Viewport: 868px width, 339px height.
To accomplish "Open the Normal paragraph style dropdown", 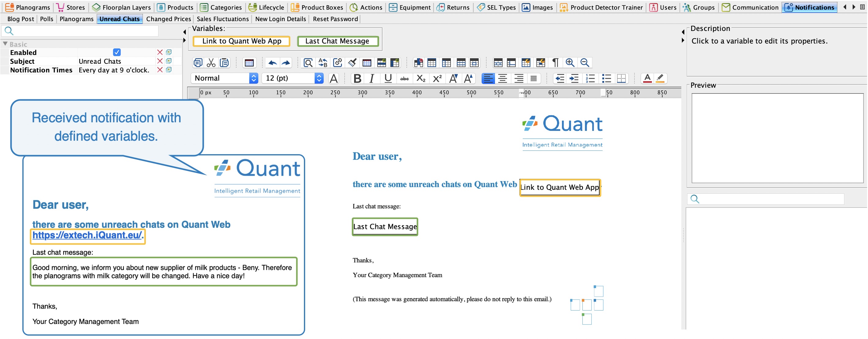I will pos(224,78).
